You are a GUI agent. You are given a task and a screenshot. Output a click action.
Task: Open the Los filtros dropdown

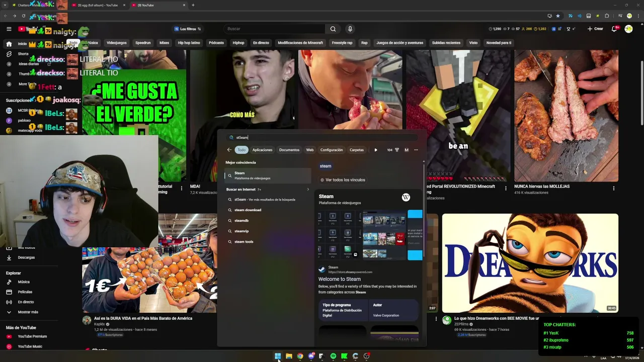coord(188,29)
